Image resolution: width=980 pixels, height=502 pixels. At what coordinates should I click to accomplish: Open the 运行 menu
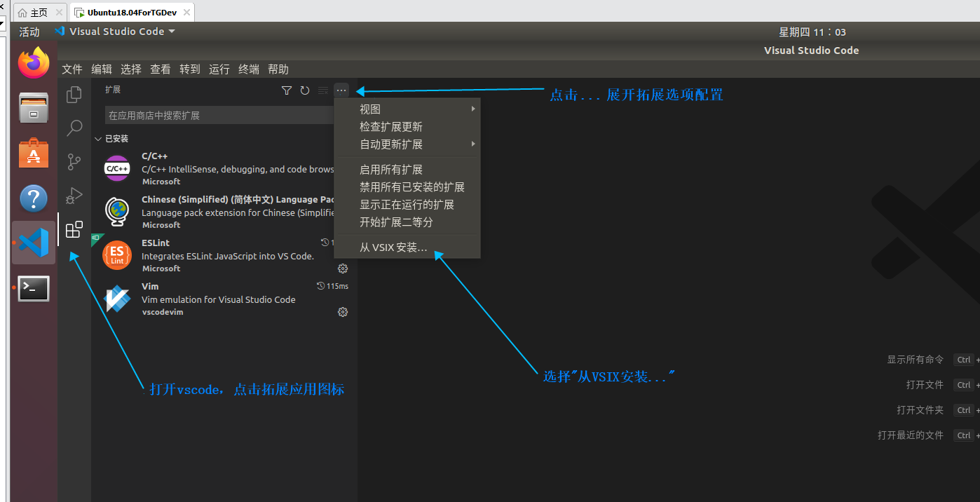pos(219,69)
